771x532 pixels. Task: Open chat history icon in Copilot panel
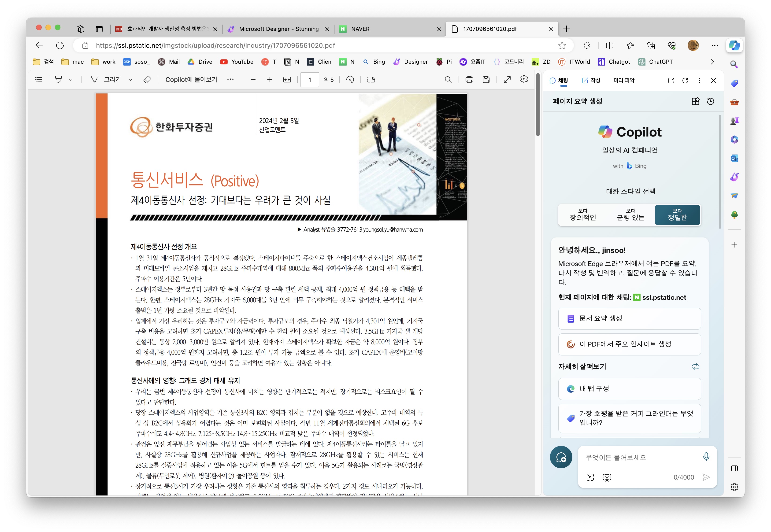click(710, 101)
